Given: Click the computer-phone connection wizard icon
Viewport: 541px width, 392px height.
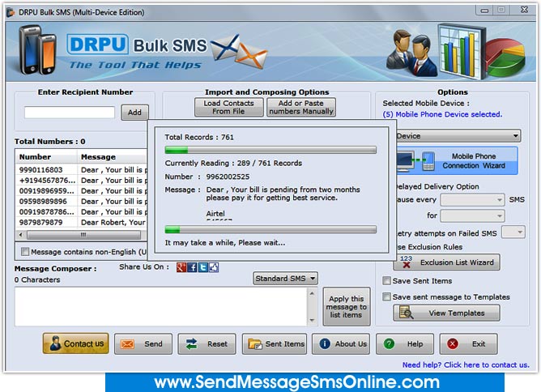Looking at the screenshot, I should pyautogui.click(x=415, y=161).
